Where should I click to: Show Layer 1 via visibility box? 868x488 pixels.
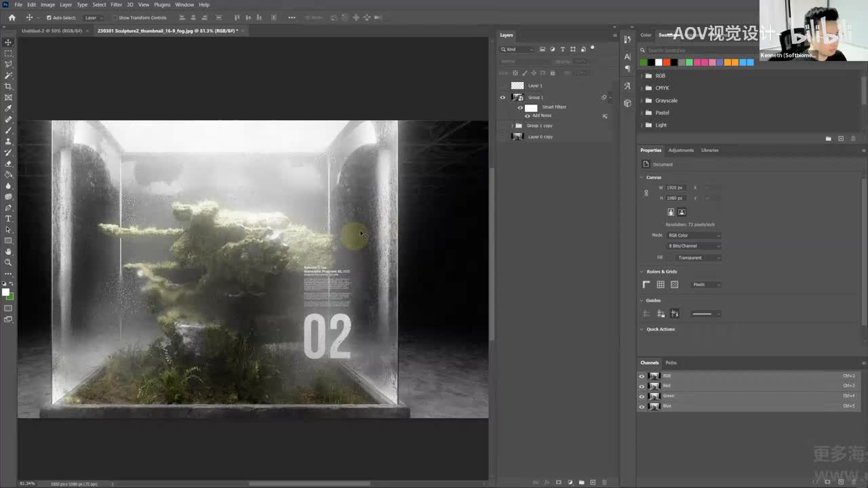(502, 86)
